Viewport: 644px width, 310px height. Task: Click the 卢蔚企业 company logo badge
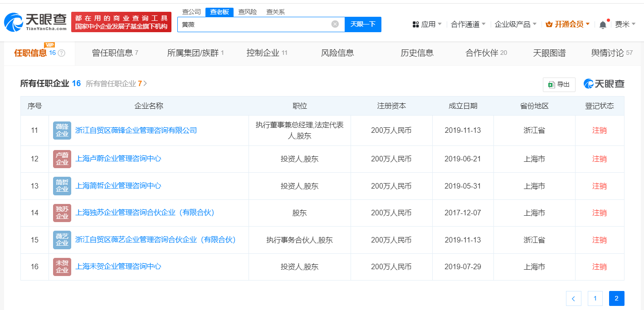62,159
